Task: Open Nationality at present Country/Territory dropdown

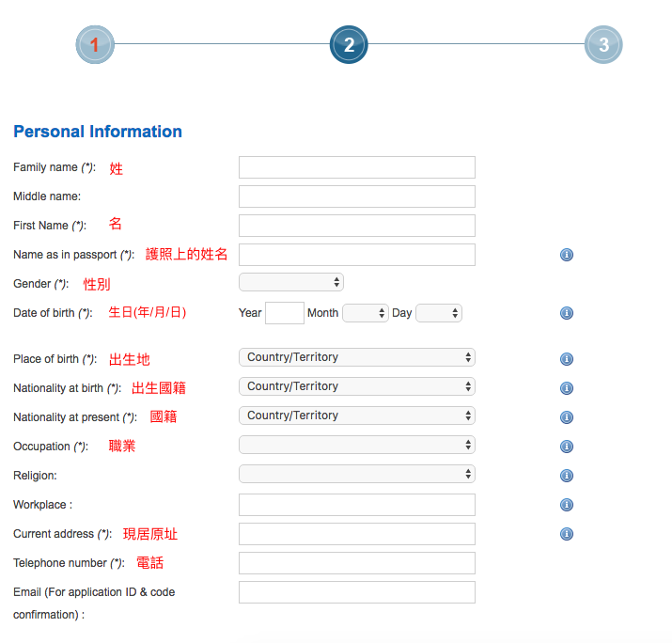Action: [356, 416]
